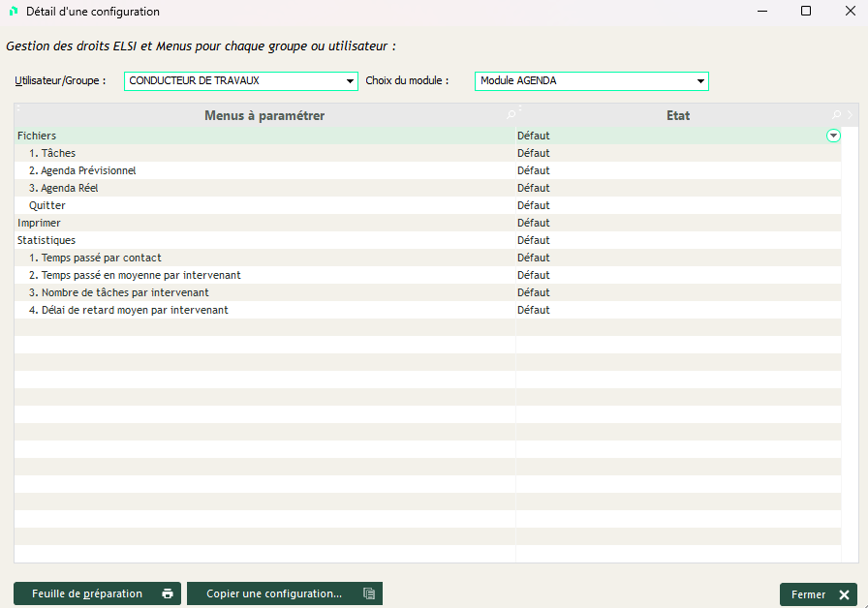Click the Module AGENDA combo field
868x608 pixels.
[592, 81]
